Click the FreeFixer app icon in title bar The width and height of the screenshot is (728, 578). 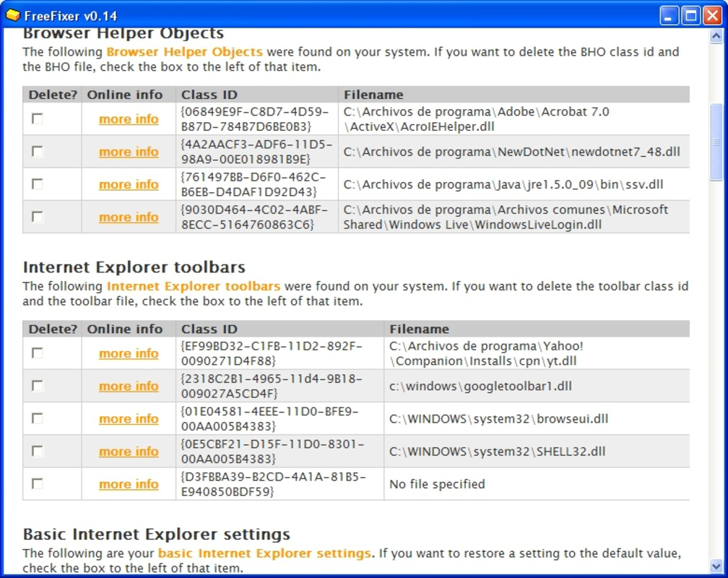13,15
